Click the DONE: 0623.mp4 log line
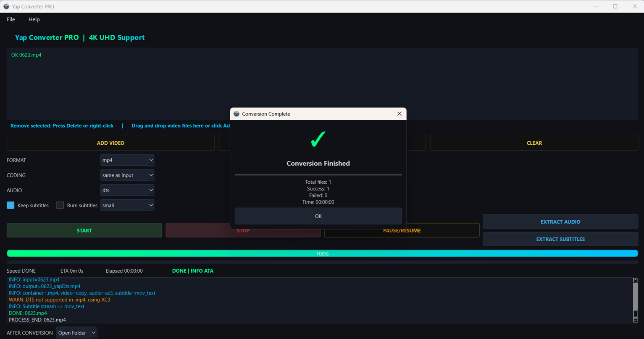Screen dimensions: 644x339 point(28,313)
